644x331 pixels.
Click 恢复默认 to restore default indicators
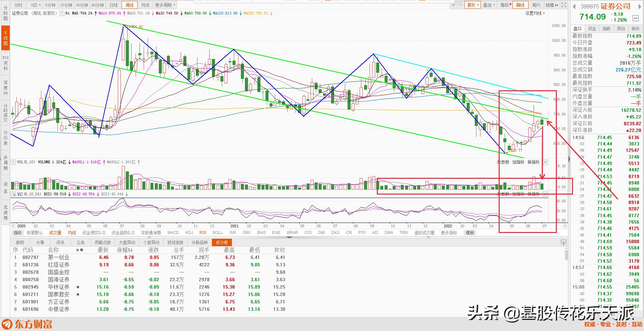pos(35,233)
